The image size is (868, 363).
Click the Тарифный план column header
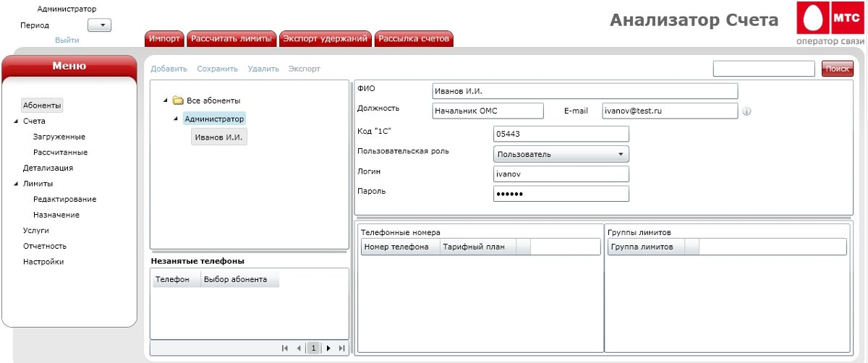[x=477, y=247]
